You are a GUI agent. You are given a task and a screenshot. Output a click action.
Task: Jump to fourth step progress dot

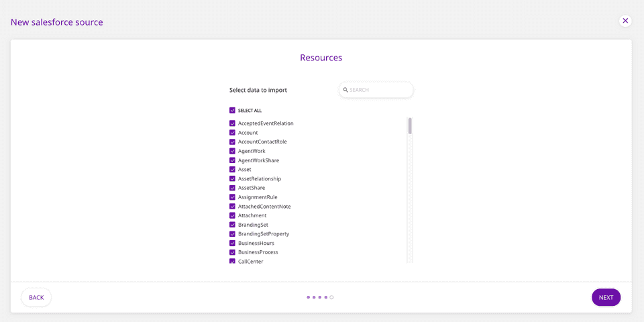(326, 297)
